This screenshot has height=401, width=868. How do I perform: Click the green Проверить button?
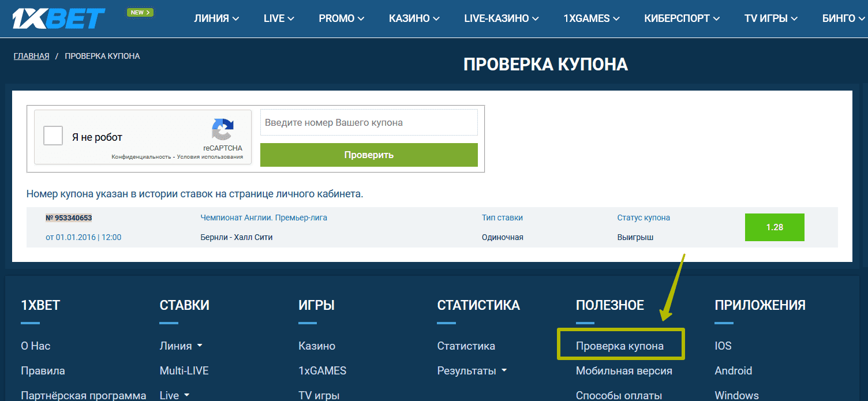pyautogui.click(x=369, y=155)
